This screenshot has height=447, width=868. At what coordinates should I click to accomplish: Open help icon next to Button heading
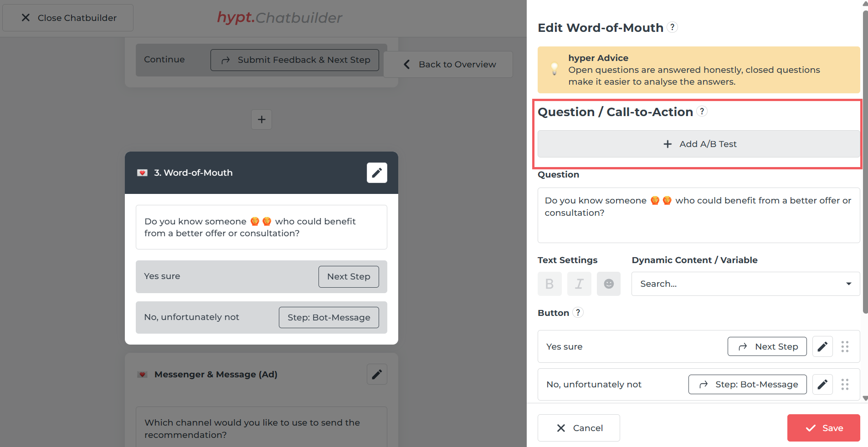pos(578,312)
